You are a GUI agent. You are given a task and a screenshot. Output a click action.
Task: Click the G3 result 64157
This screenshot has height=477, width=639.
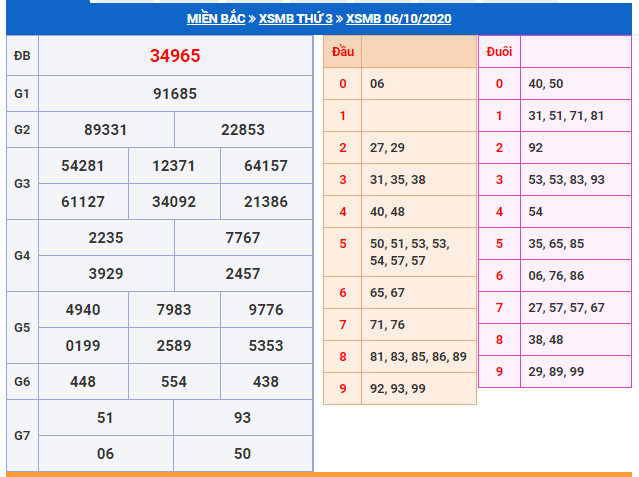(266, 166)
